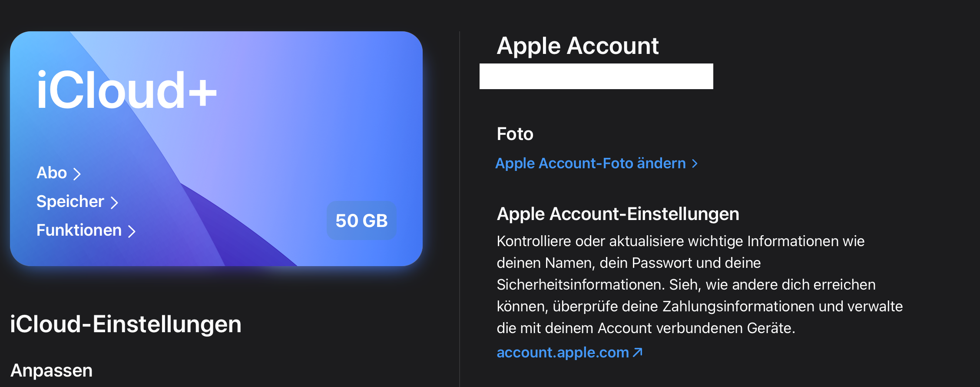The width and height of the screenshot is (980, 387).
Task: Select the Apple Account heading
Action: (577, 46)
